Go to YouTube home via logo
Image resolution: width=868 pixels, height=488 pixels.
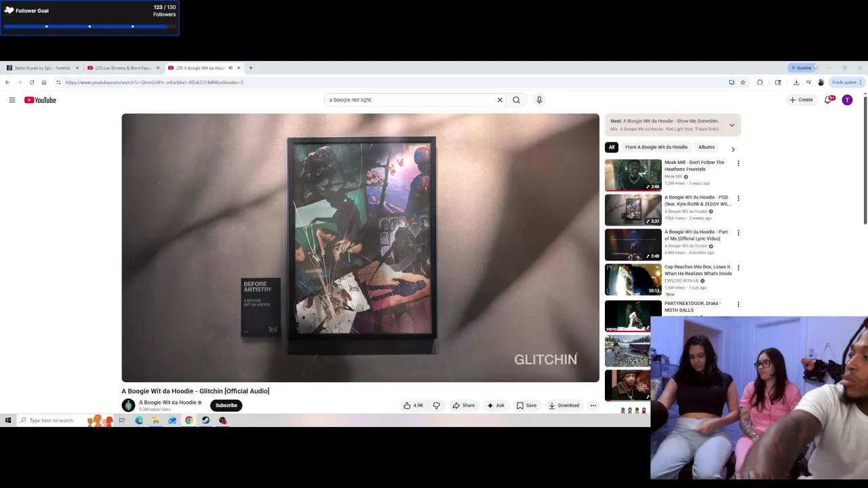coord(40,100)
